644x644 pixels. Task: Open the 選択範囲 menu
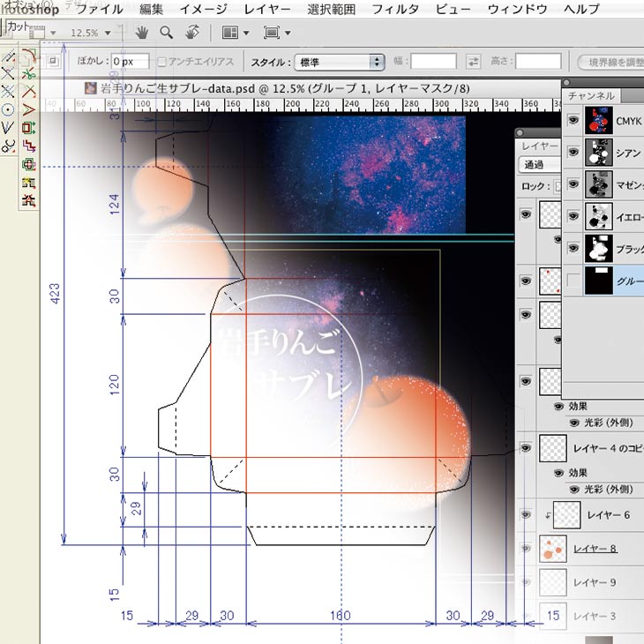332,9
